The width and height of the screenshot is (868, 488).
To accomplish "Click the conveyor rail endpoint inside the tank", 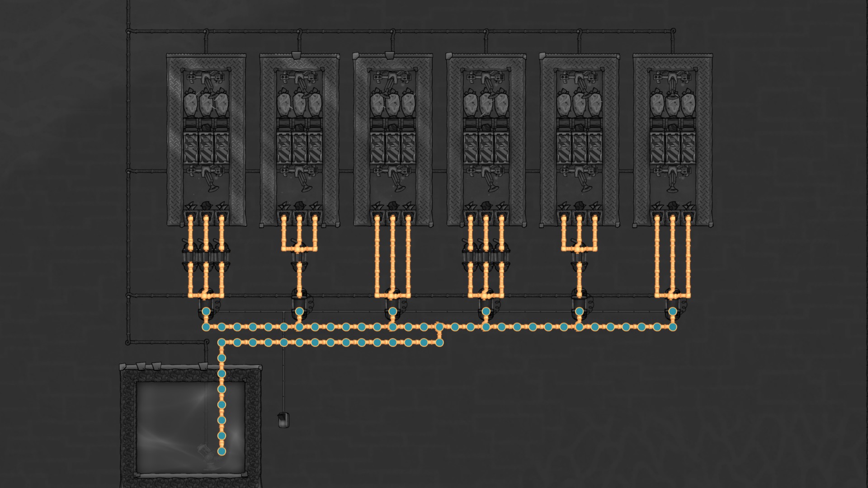I will (222, 451).
